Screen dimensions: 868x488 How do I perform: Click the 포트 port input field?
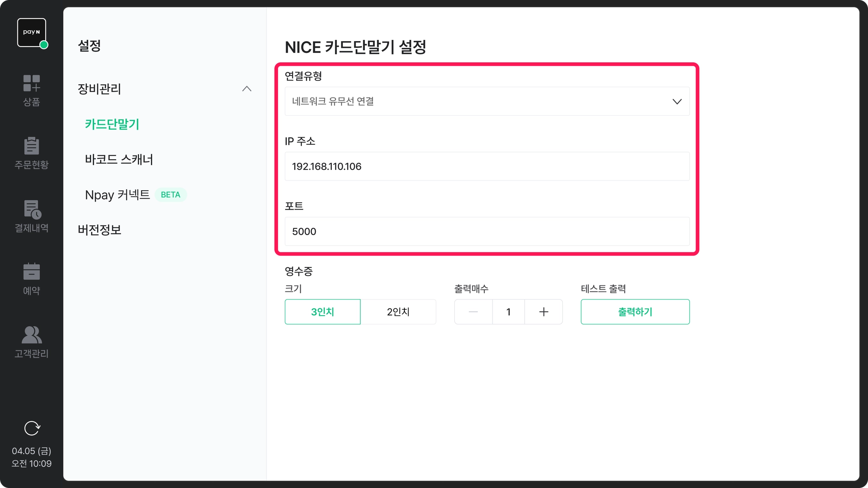487,231
